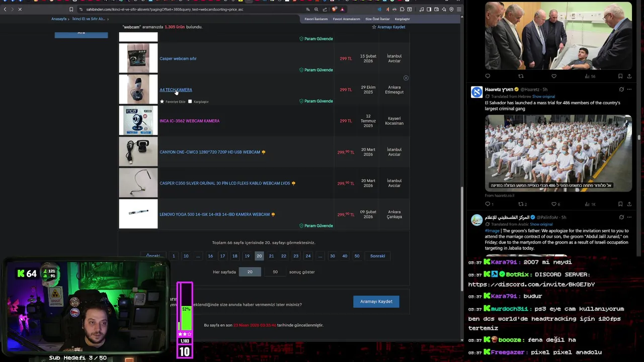
Task: Hide the A4 TECH KAMERA listing with X
Action: 406,78
